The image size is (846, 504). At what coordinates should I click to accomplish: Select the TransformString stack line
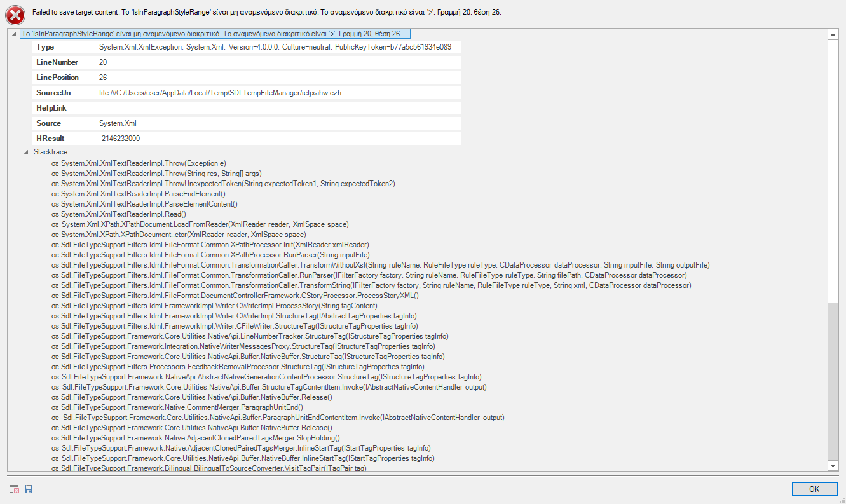371,285
